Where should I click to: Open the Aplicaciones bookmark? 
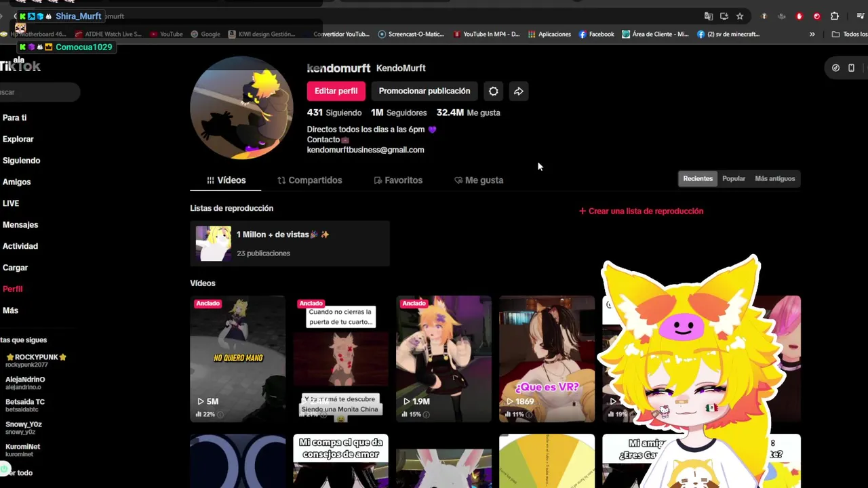tap(550, 34)
